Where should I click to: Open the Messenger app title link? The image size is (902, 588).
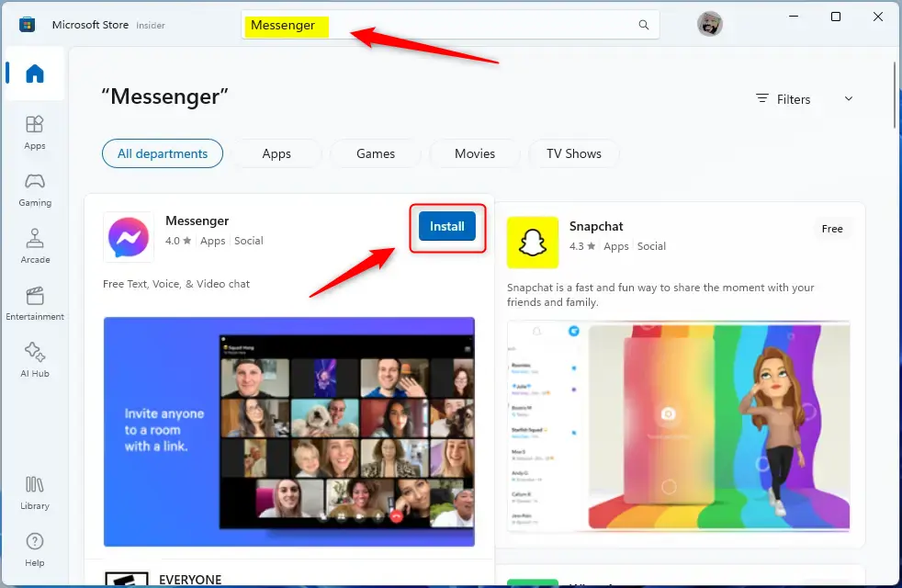197,220
